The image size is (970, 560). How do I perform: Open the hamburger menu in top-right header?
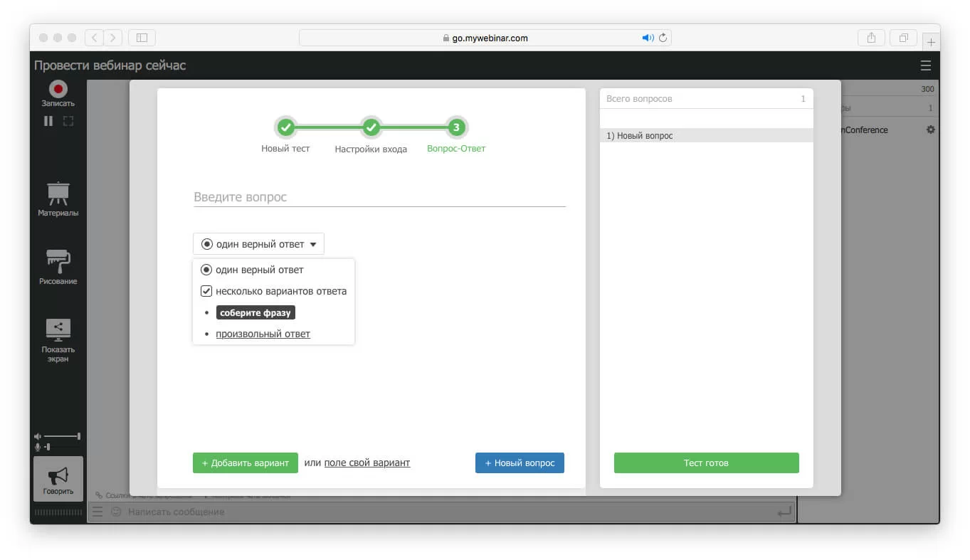(x=925, y=65)
